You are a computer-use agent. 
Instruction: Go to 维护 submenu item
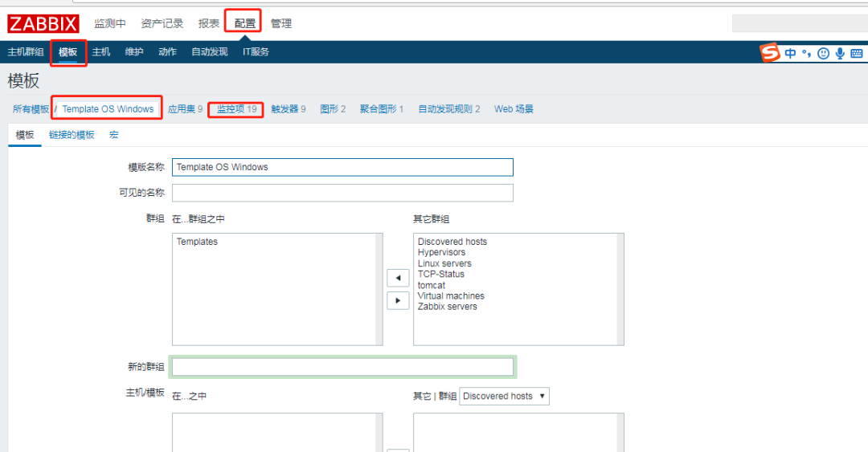[x=134, y=51]
